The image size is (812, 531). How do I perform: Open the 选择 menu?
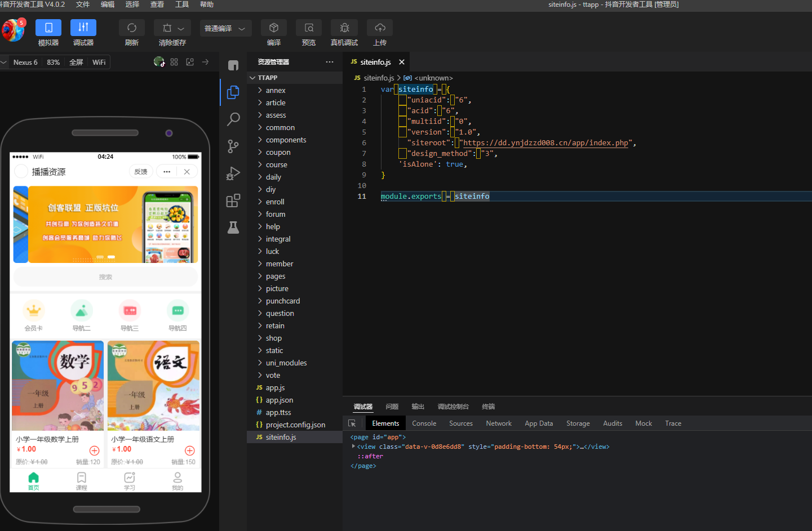[132, 5]
